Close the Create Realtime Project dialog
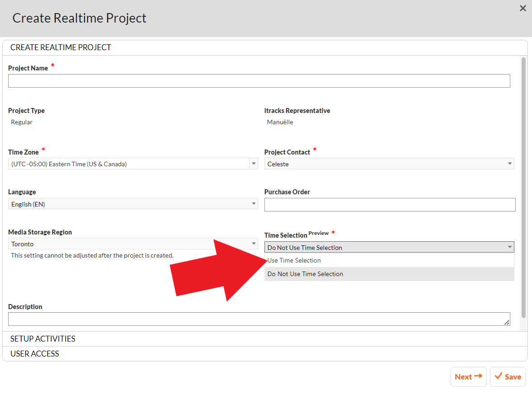 tap(523, 8)
